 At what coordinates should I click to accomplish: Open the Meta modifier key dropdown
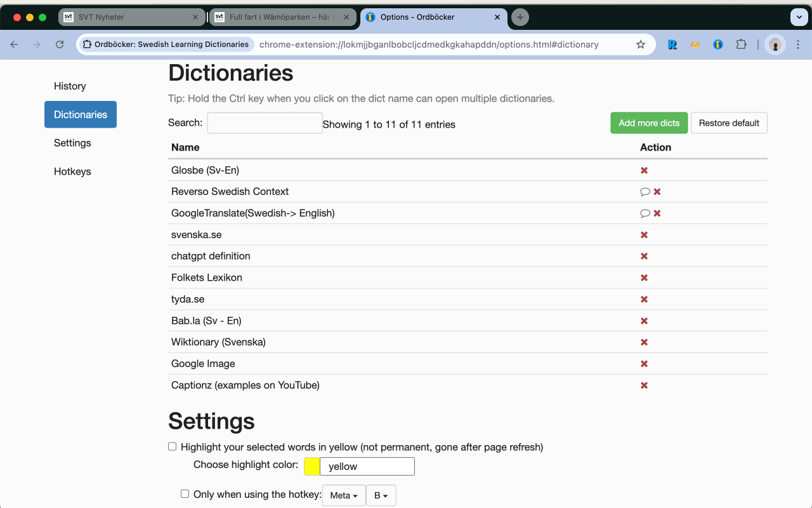tap(344, 495)
